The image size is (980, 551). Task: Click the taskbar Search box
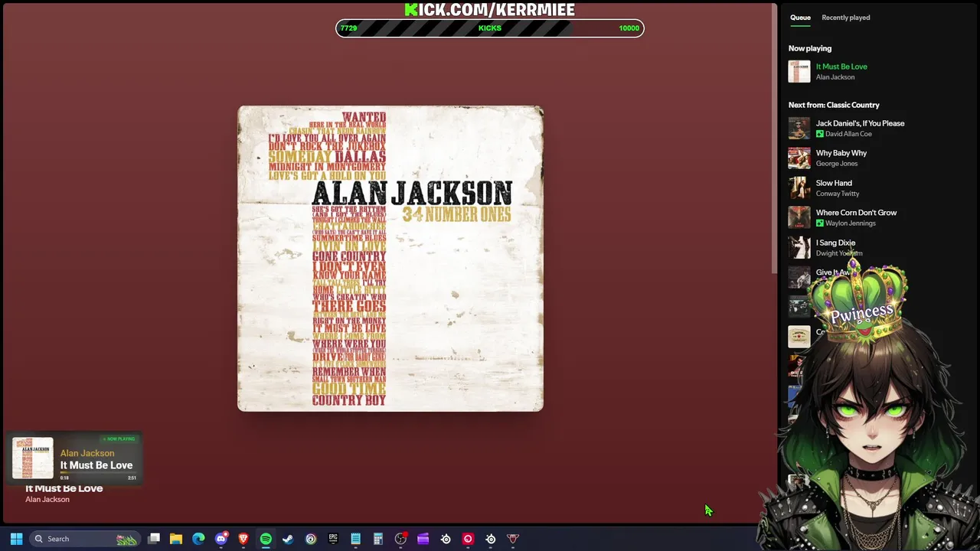85,539
